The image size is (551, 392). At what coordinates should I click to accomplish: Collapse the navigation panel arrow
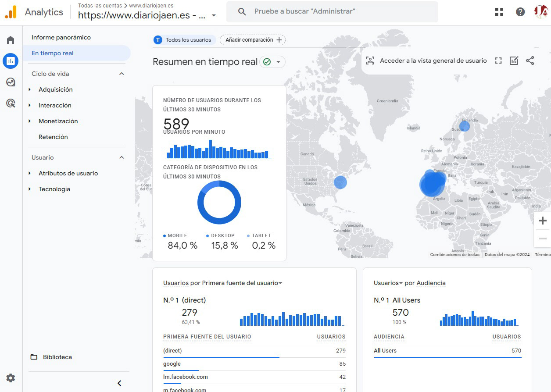(x=119, y=383)
